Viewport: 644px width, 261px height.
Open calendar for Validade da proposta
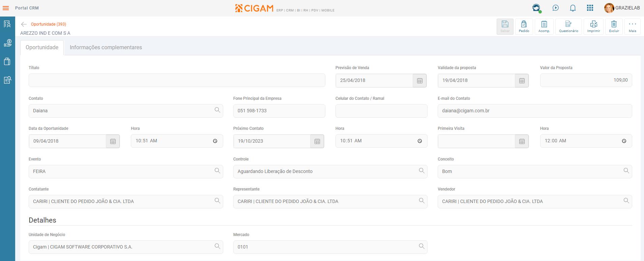pyautogui.click(x=522, y=81)
